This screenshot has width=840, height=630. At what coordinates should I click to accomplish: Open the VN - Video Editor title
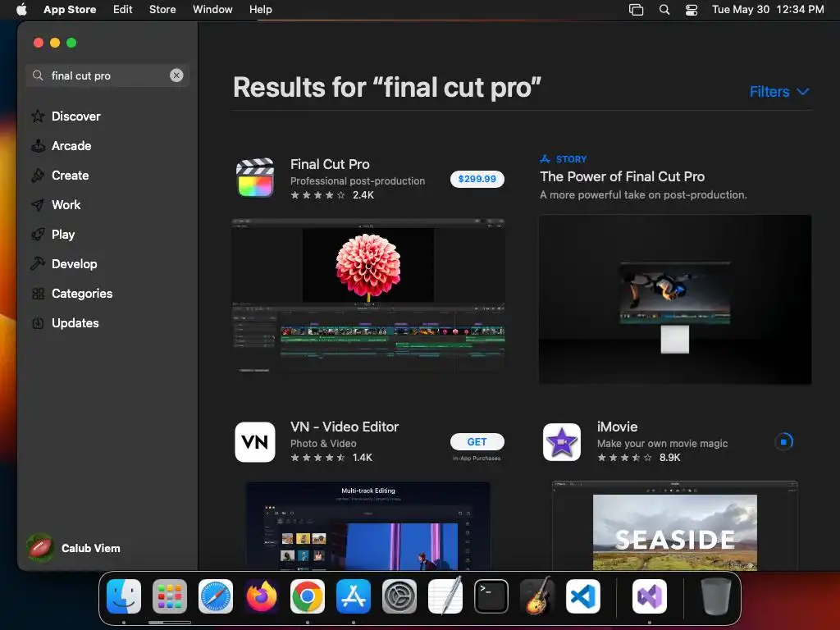(345, 427)
